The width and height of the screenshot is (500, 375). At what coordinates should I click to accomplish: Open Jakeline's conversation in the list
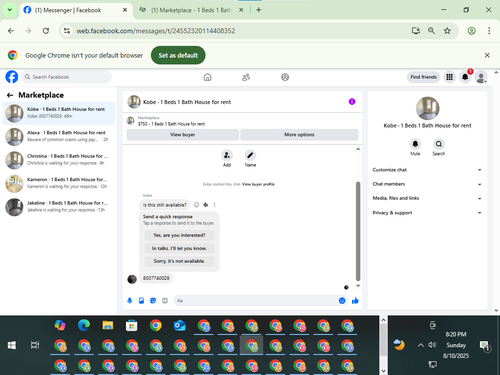(59, 207)
